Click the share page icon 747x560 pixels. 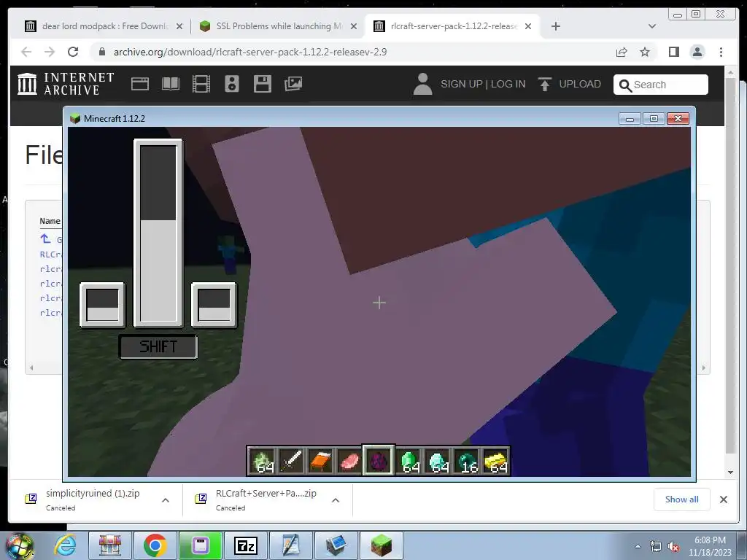tap(622, 52)
